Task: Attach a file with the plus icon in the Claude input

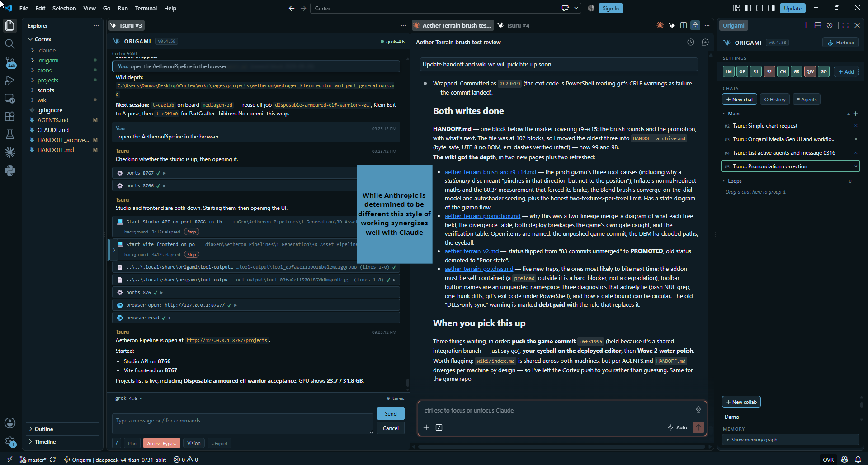Action: (426, 427)
